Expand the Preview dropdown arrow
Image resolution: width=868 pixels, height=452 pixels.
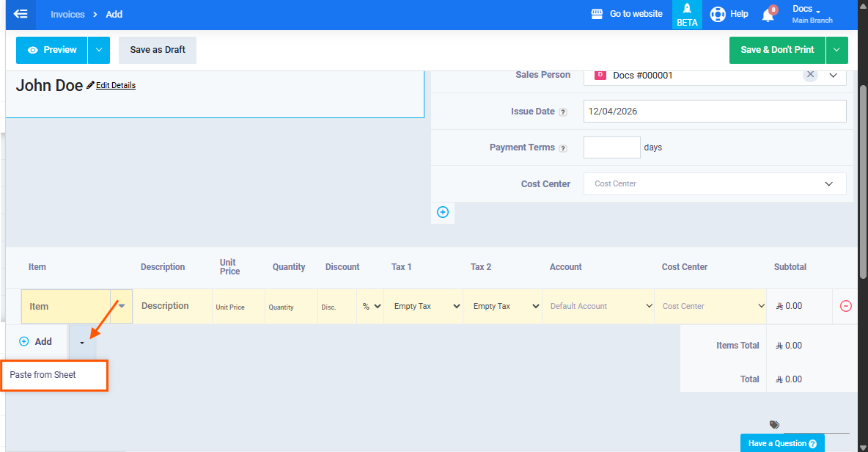(99, 50)
